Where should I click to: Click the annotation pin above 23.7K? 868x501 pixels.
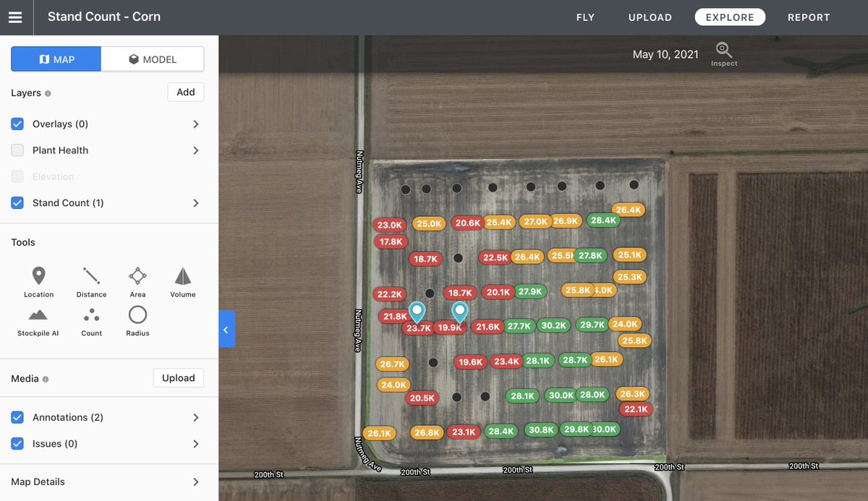417,312
